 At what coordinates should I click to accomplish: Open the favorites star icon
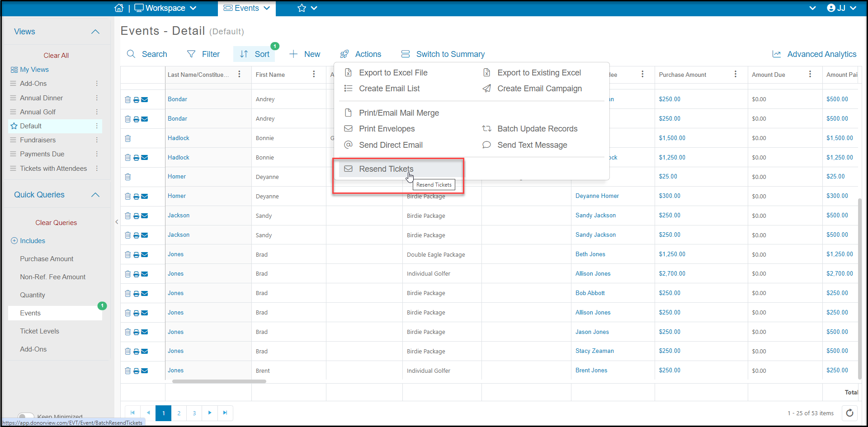[302, 8]
